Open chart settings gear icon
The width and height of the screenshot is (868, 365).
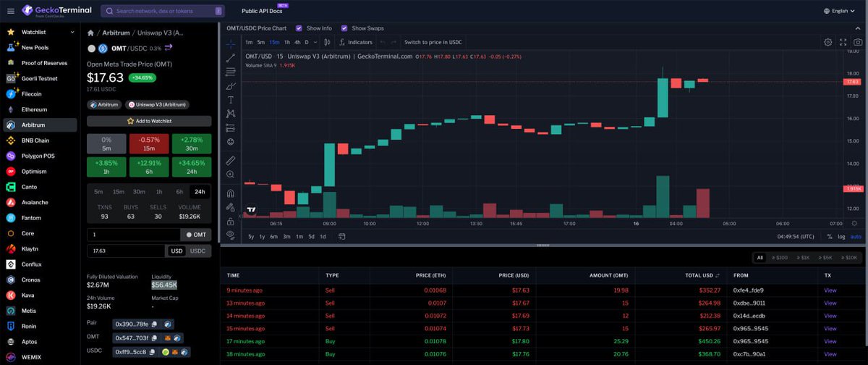click(x=828, y=42)
